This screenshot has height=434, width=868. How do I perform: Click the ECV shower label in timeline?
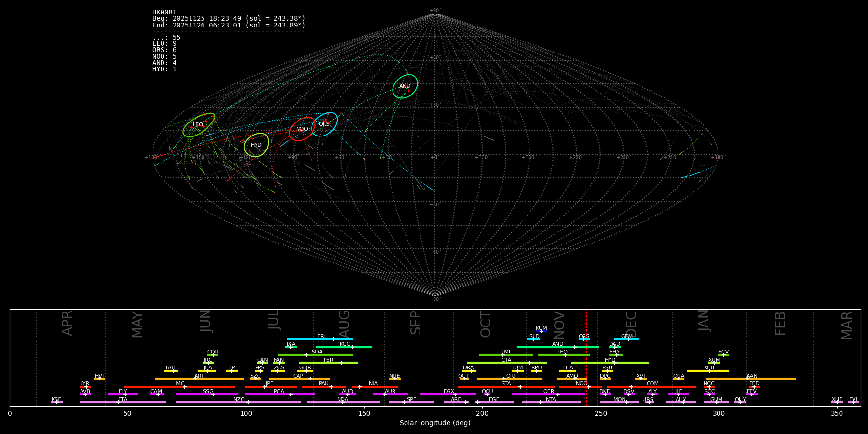click(723, 352)
